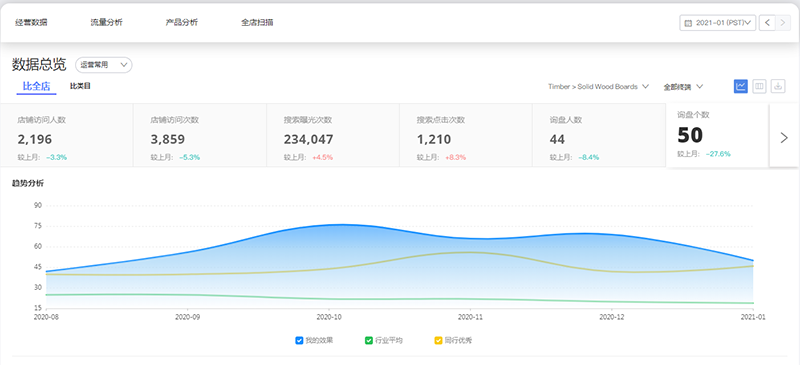Toggle 行业平均 legend checkbox

pos(369,340)
